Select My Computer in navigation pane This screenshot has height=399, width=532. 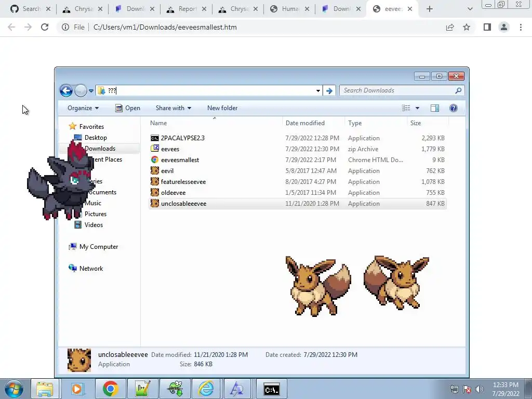[98, 247]
